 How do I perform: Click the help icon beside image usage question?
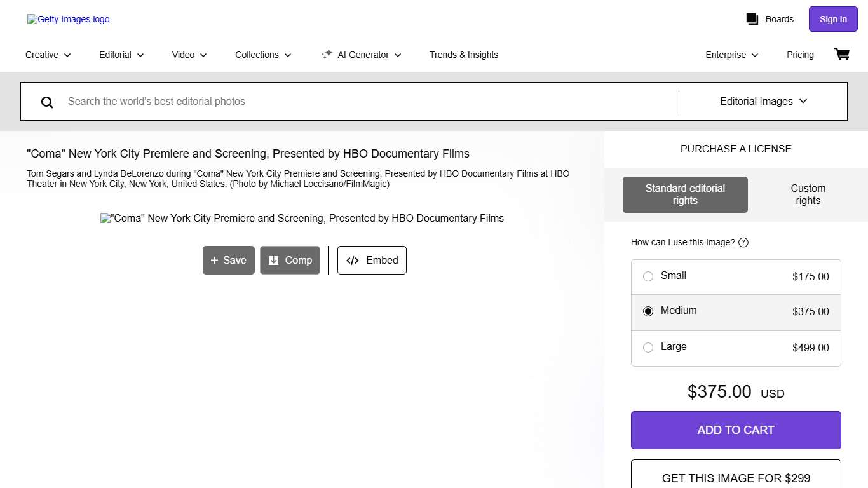click(743, 242)
